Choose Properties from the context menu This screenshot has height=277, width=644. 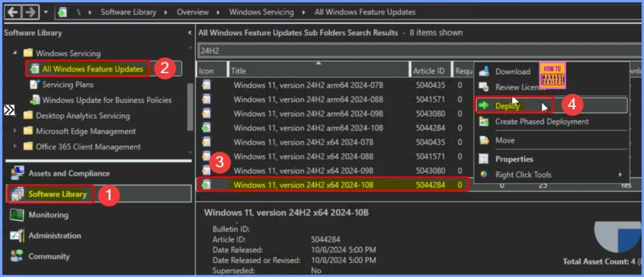point(514,159)
